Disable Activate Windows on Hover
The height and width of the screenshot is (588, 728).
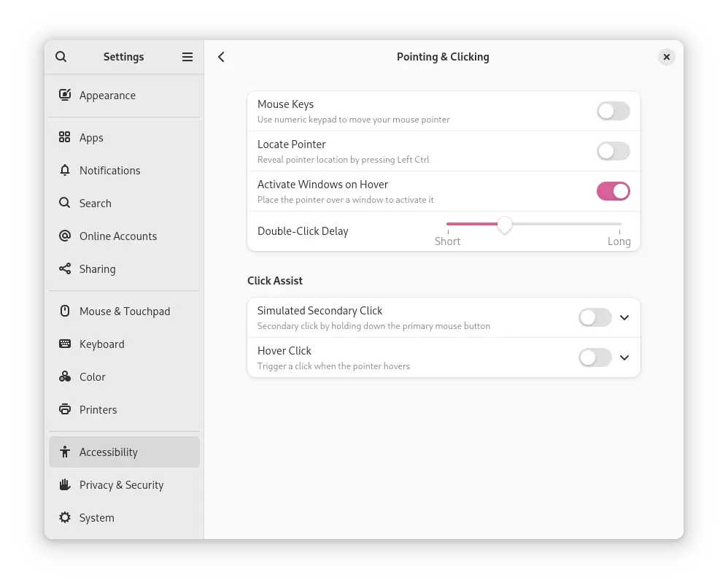point(613,191)
